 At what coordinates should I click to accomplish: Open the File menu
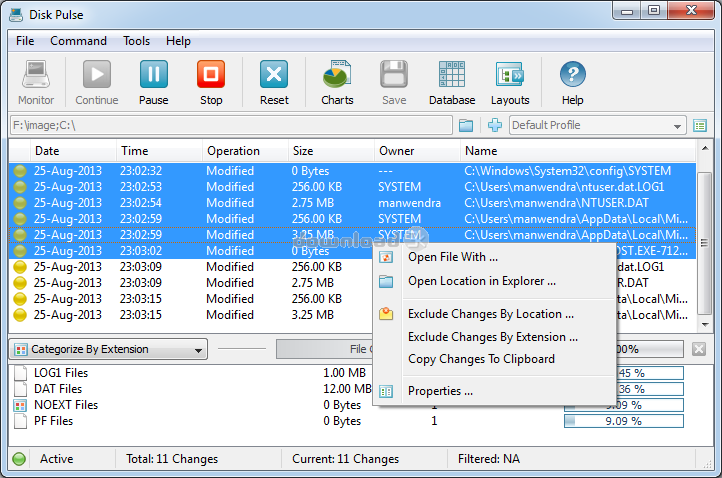tap(25, 41)
